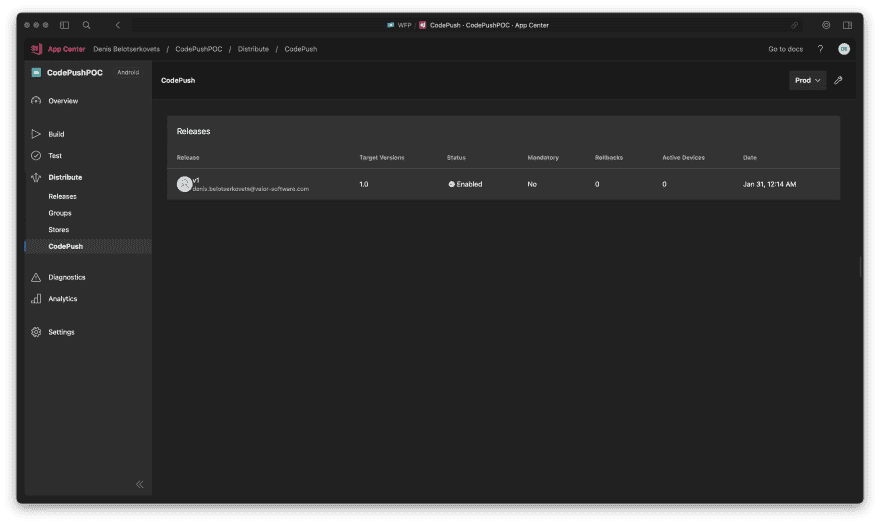Open the Analytics chart icon
Image resolution: width=880 pixels, height=524 pixels.
pyautogui.click(x=36, y=299)
